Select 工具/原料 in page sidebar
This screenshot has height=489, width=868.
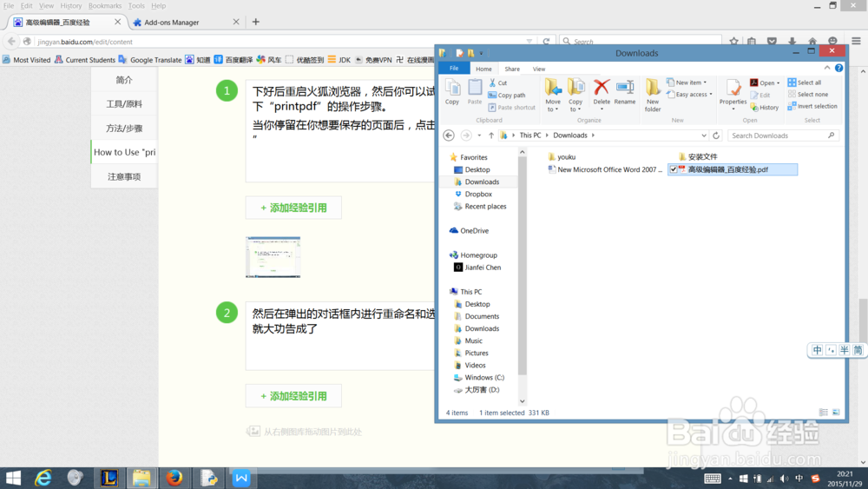(x=124, y=104)
